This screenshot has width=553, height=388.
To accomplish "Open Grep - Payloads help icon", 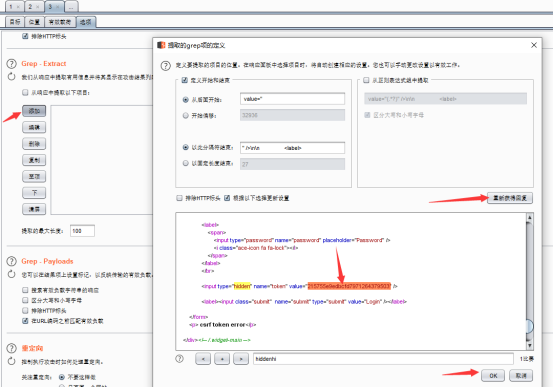I will (x=12, y=261).
